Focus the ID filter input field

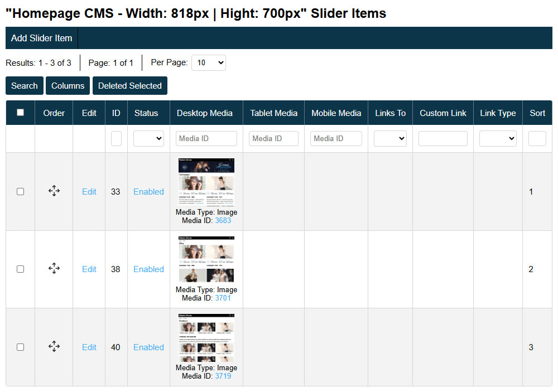[116, 138]
